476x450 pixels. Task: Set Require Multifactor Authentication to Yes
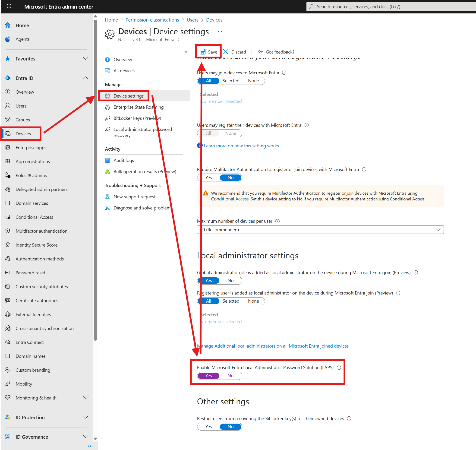point(208,178)
